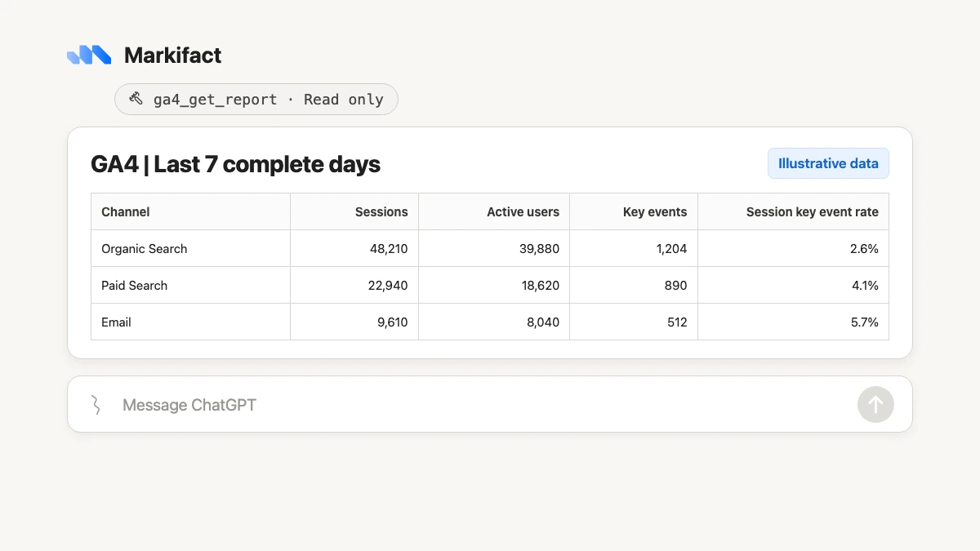Click the GA4 Last 7 complete days heading

pos(235,164)
